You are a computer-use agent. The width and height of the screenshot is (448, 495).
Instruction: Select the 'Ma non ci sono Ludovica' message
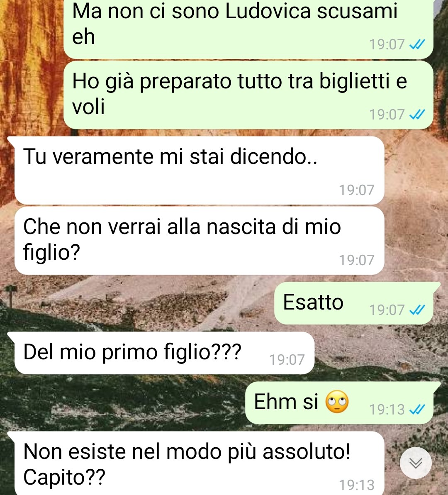(248, 28)
